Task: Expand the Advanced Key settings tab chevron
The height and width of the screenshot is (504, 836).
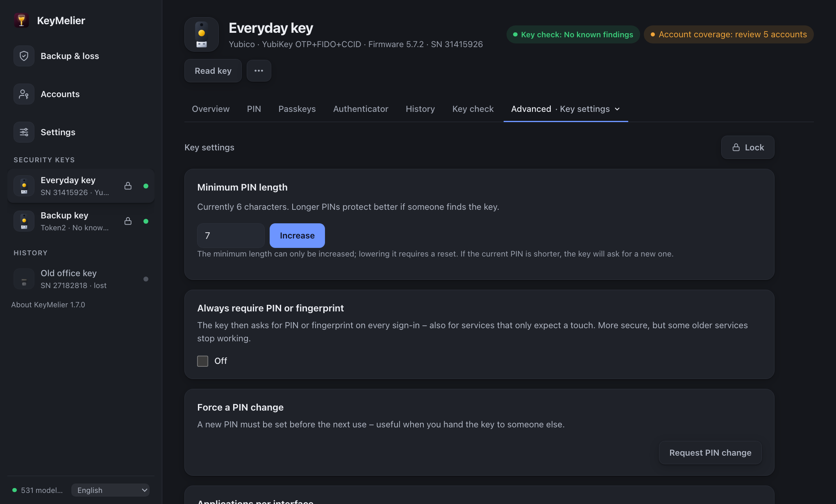Action: click(x=617, y=109)
